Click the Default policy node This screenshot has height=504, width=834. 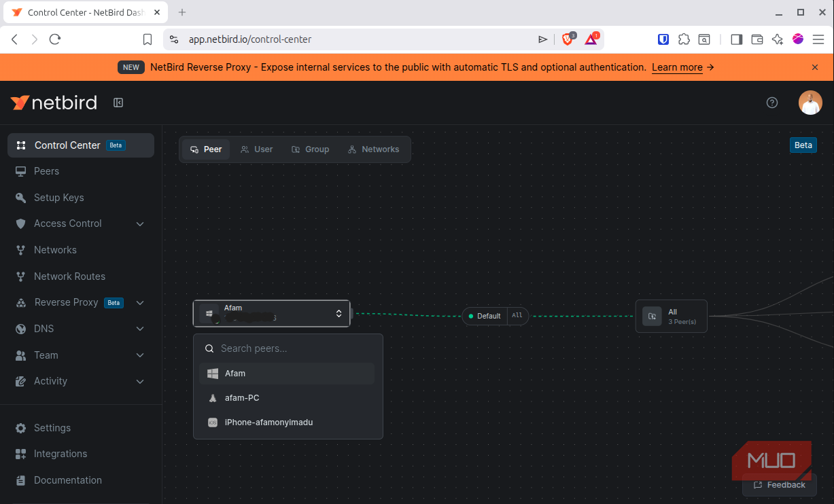pyautogui.click(x=496, y=316)
